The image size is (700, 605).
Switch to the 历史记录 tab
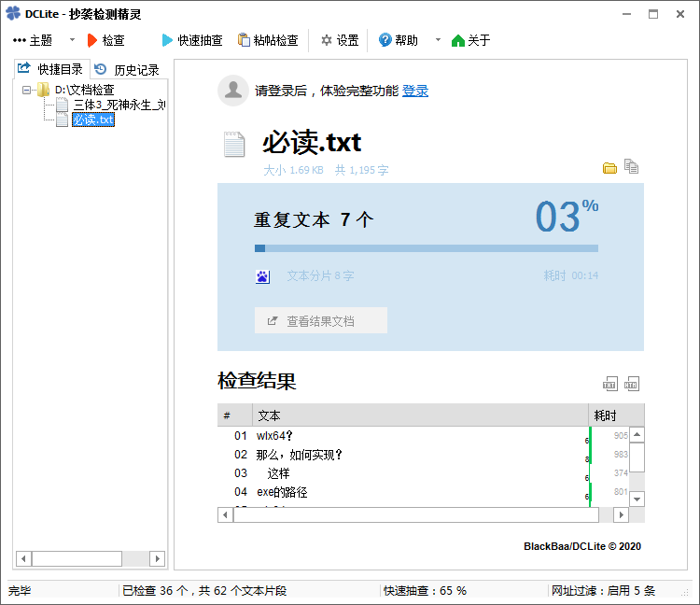point(129,70)
